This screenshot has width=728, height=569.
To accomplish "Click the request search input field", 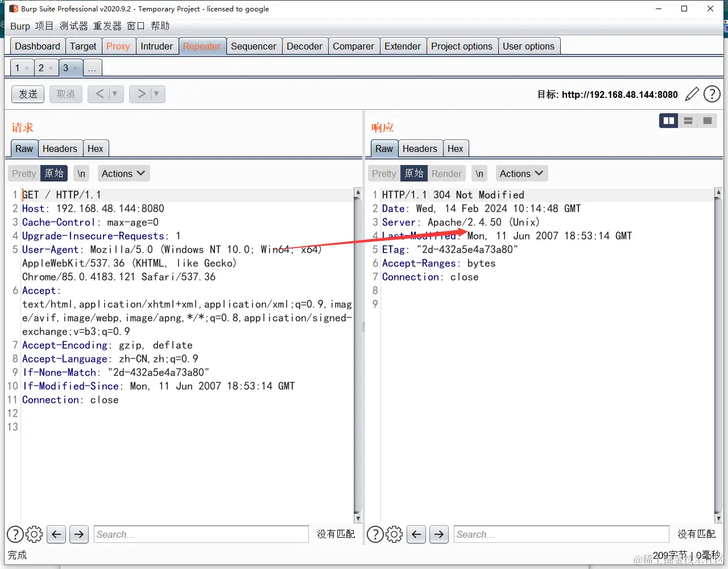I will 201,534.
